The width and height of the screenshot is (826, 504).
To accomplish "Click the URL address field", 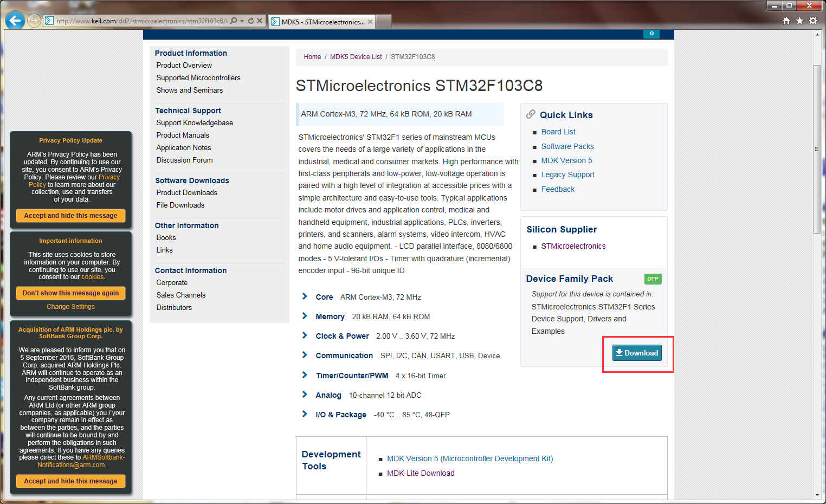I will click(141, 21).
